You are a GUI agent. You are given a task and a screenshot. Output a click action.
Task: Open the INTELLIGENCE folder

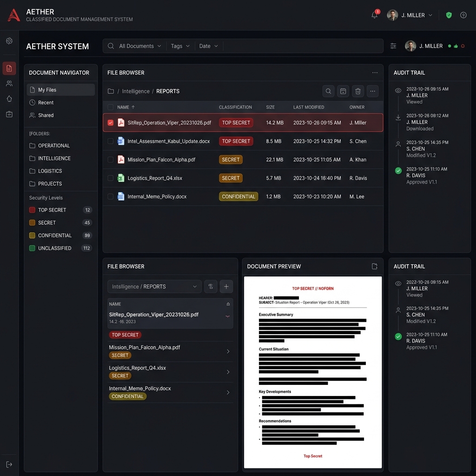coord(54,158)
